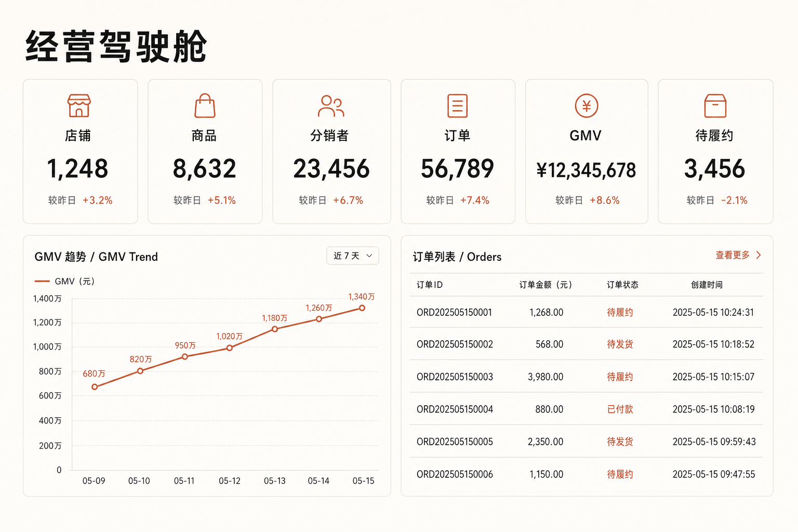Click the amount 2,350.00
This screenshot has width=798, height=532.
click(546, 442)
